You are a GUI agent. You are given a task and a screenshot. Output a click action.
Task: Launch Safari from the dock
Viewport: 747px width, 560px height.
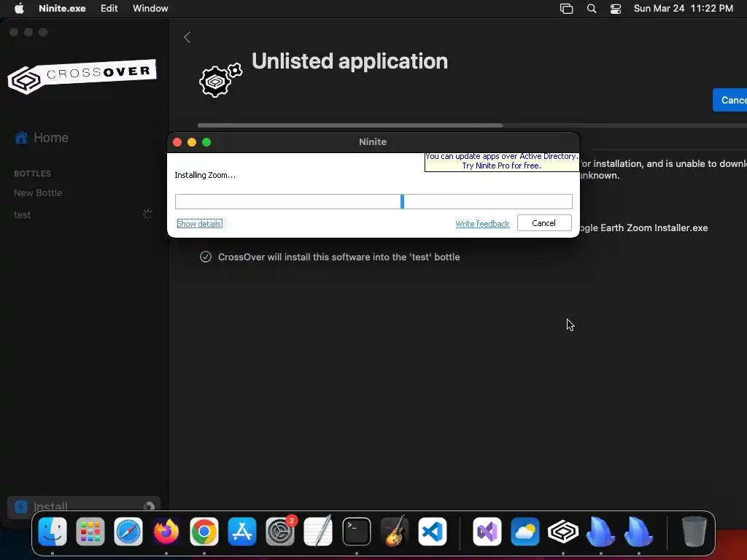click(128, 532)
